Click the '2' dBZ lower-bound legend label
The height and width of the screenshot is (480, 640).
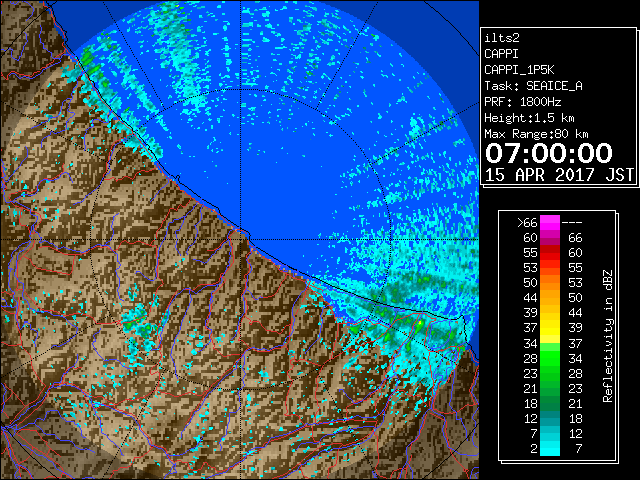[533, 449]
